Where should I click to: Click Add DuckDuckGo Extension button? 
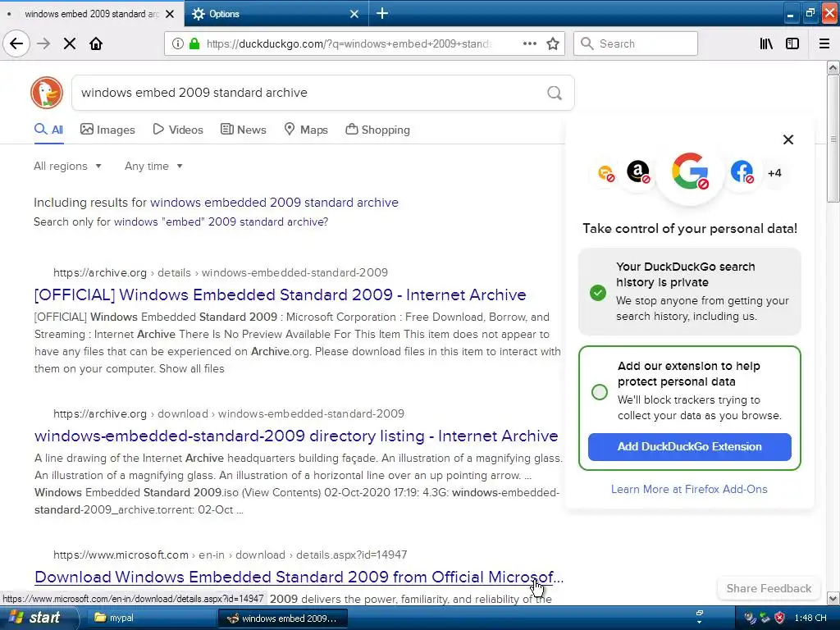pyautogui.click(x=689, y=447)
